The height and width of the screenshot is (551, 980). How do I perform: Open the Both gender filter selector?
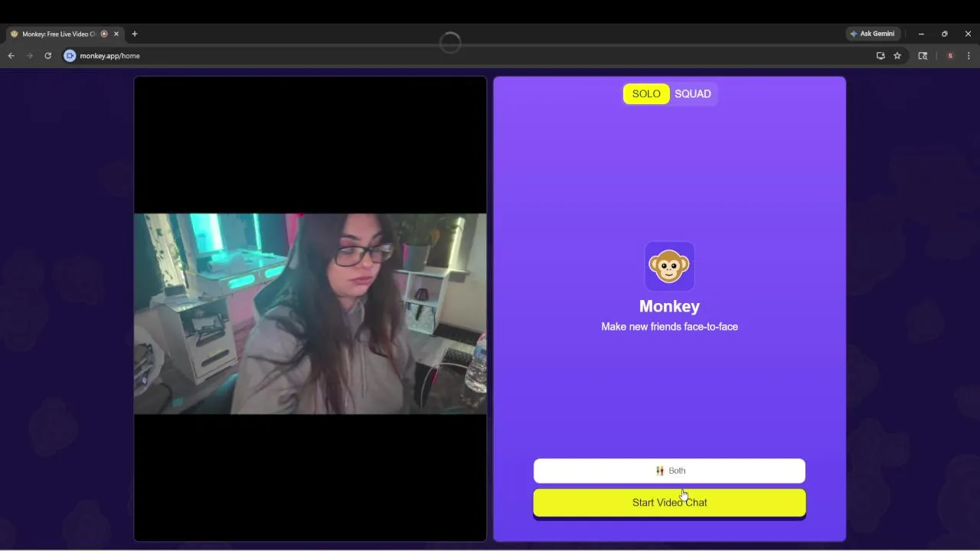pos(669,471)
